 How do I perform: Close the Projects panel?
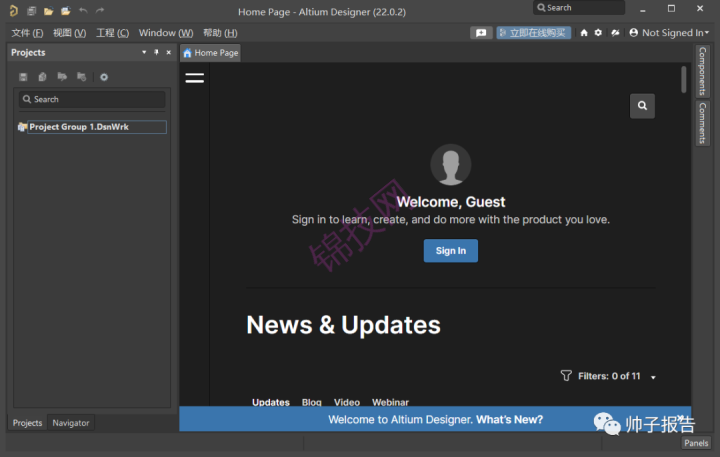click(169, 52)
